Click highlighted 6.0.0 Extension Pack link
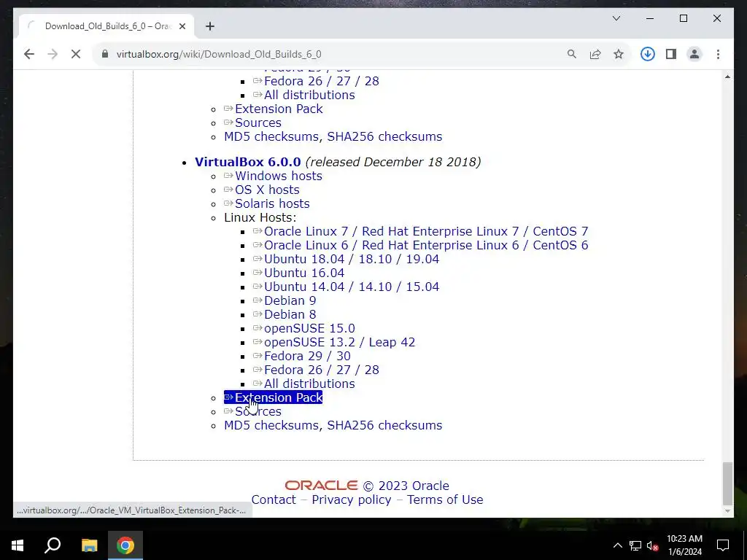Image resolution: width=747 pixels, height=560 pixels. pos(273,397)
